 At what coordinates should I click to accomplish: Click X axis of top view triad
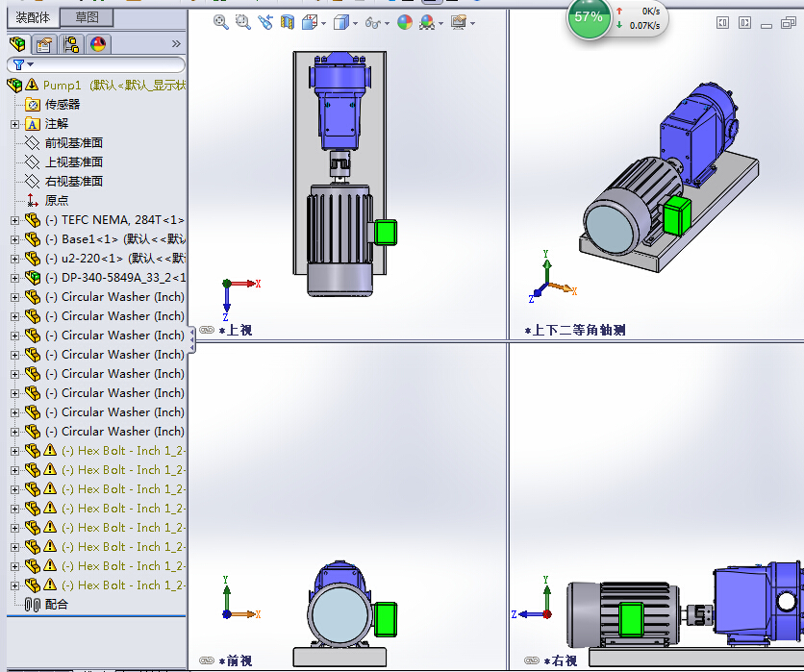pyautogui.click(x=246, y=284)
